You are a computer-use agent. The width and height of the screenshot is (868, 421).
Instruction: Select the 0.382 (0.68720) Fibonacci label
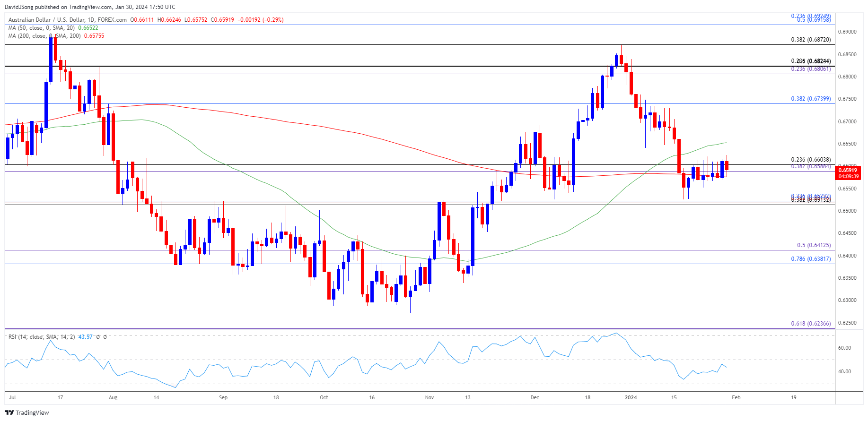pos(811,40)
